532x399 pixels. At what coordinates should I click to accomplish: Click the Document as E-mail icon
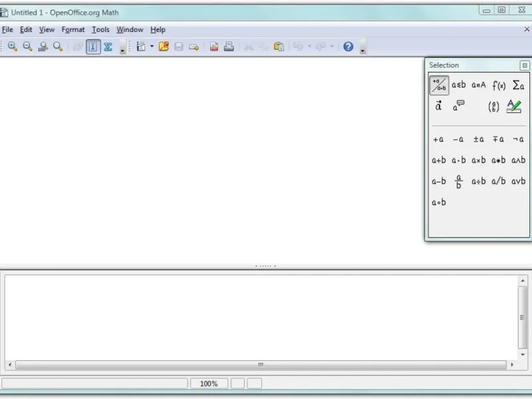[194, 47]
